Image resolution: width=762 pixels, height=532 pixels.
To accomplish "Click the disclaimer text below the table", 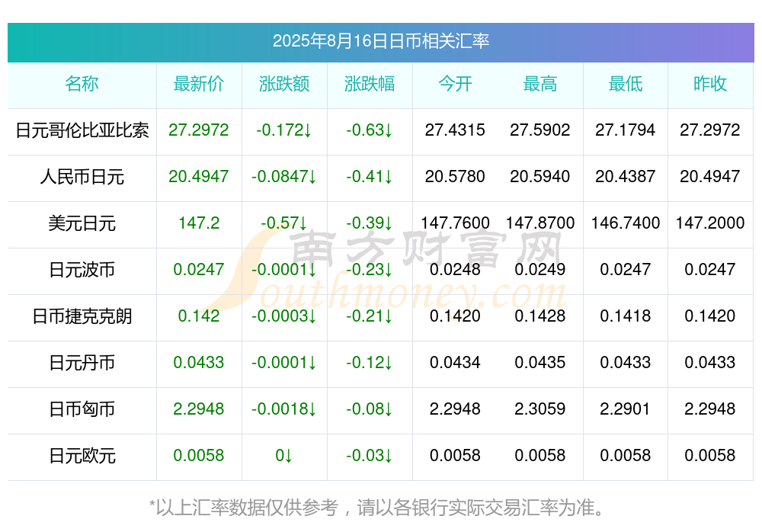I will click(376, 508).
